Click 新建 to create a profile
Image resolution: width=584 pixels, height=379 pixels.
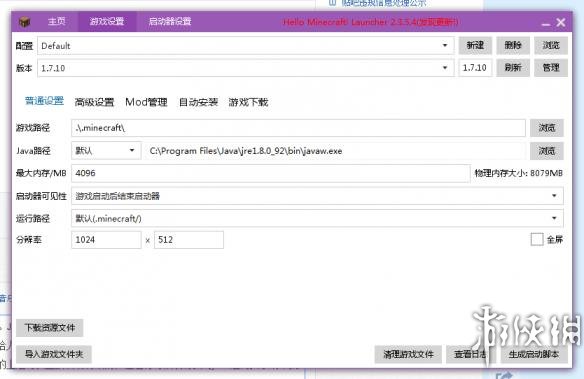point(475,45)
